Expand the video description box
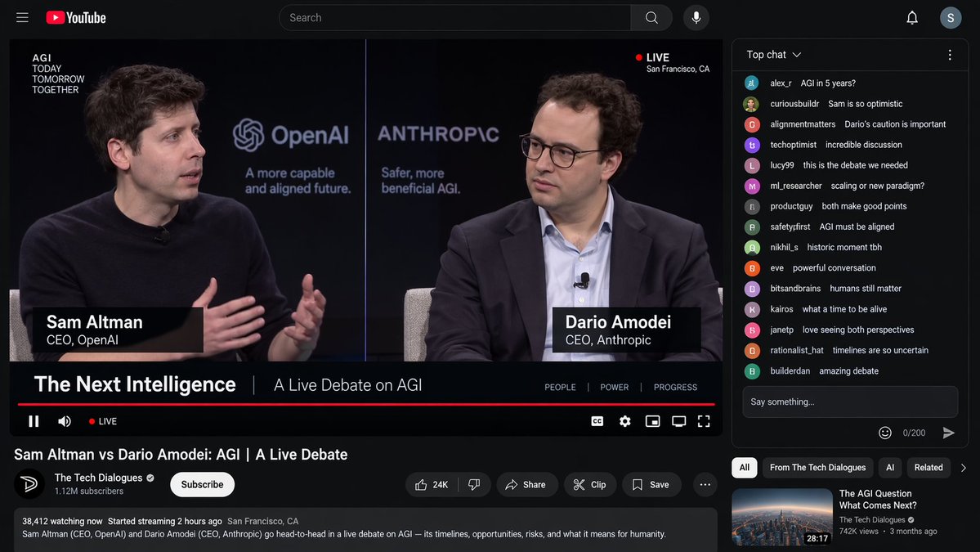Viewport: 980px width, 552px height. (x=365, y=529)
